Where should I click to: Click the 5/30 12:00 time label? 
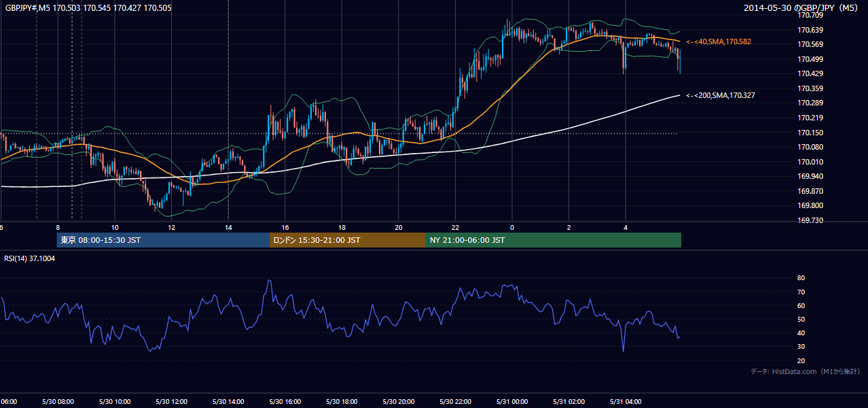tap(171, 402)
